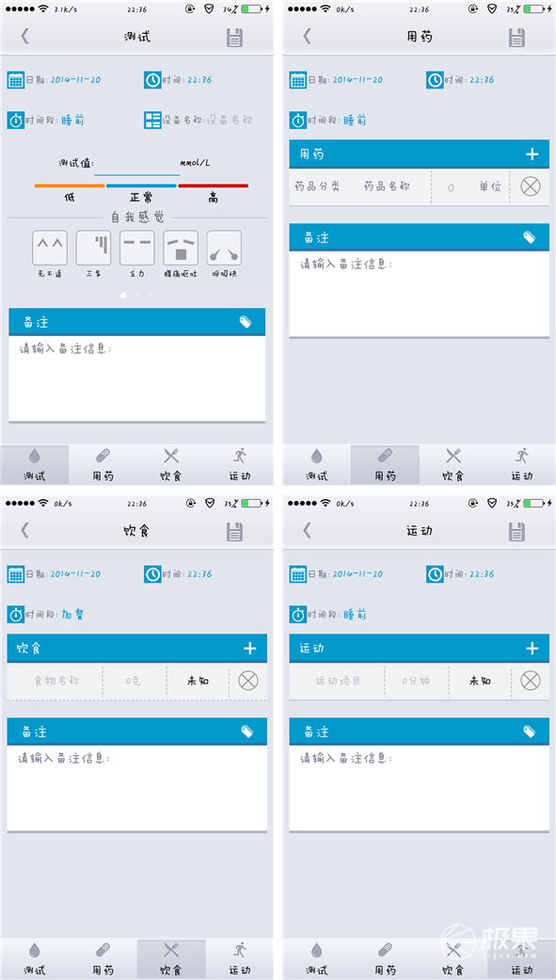Toggle the 腹痛呕吐 feeling face
This screenshot has width=556, height=980.
181,249
